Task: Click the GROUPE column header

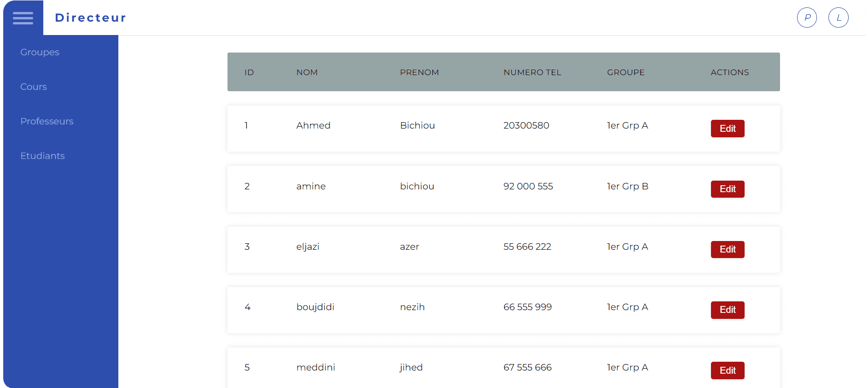Action: [626, 72]
